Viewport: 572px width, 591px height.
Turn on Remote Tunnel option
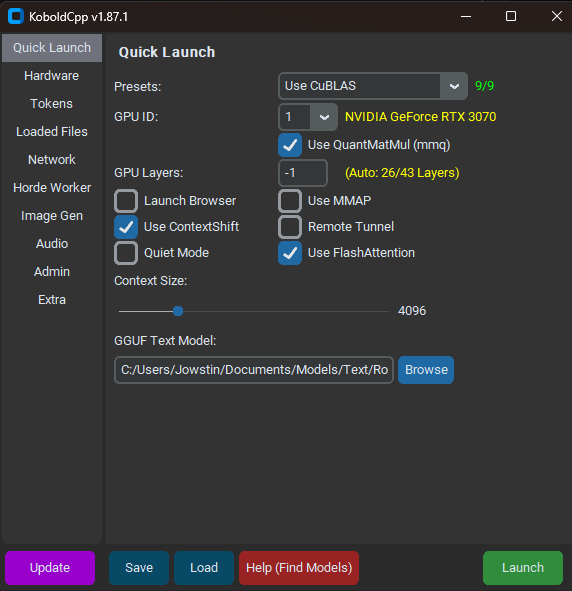pos(290,227)
